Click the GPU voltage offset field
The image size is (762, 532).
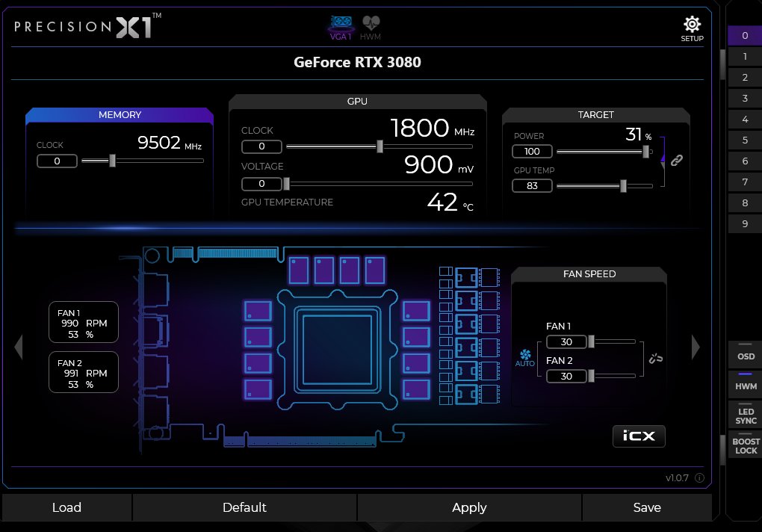point(261,184)
